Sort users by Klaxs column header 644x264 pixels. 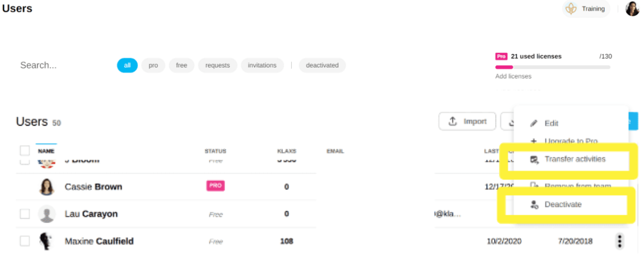click(x=286, y=151)
